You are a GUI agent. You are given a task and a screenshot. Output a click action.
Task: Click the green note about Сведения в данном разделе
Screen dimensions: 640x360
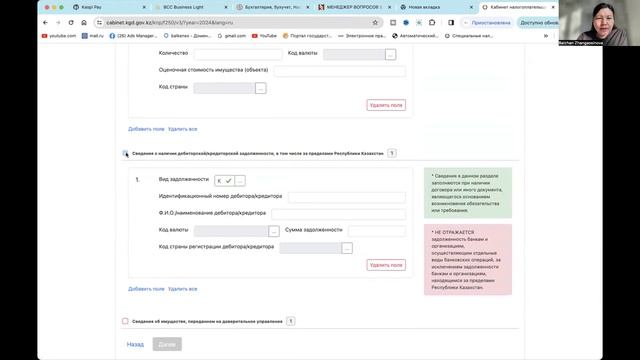pos(468,193)
